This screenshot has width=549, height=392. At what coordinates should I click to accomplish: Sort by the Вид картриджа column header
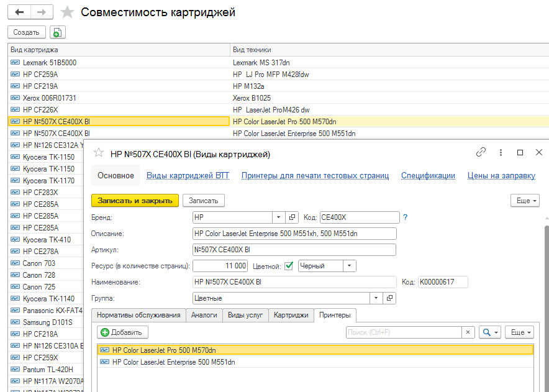click(x=119, y=50)
